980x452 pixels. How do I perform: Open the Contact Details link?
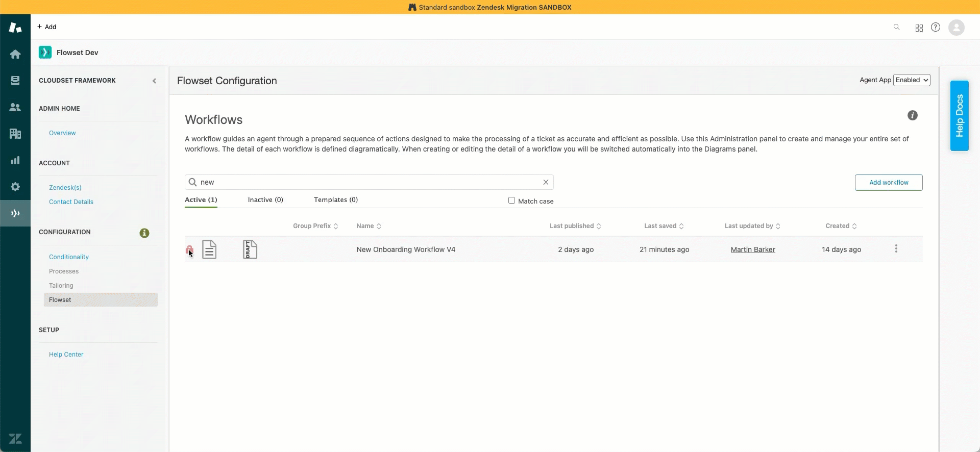coord(71,202)
